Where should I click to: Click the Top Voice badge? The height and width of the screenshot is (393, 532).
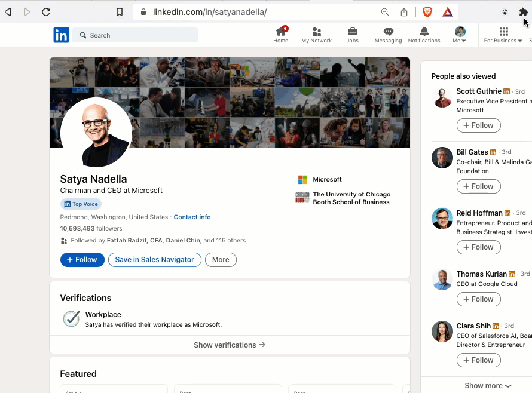click(x=81, y=204)
